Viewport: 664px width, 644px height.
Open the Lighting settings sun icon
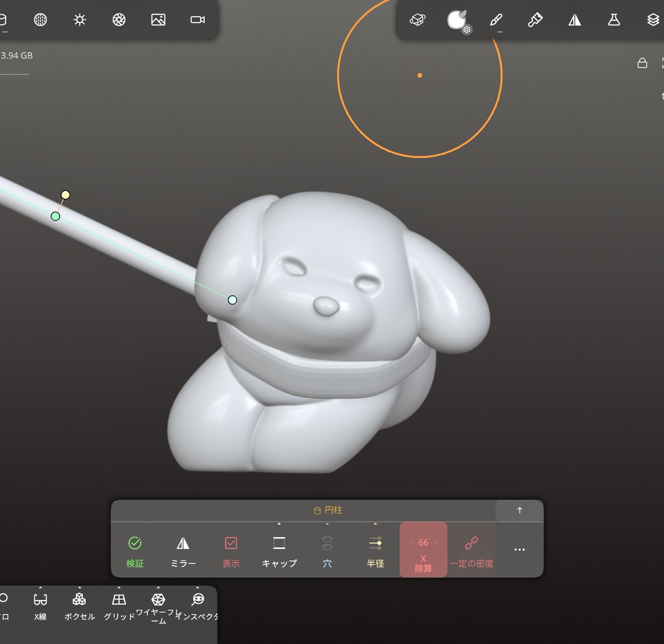pyautogui.click(x=80, y=20)
